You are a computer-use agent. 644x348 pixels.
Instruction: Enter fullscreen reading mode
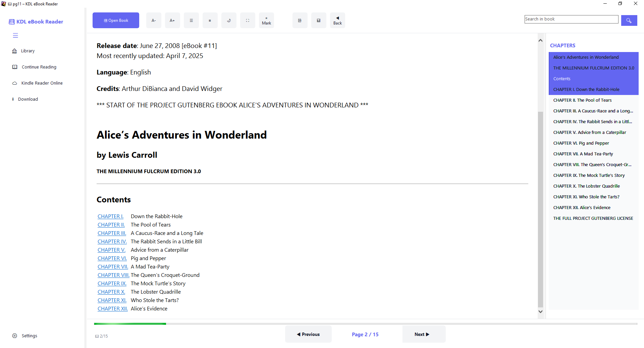click(x=248, y=20)
